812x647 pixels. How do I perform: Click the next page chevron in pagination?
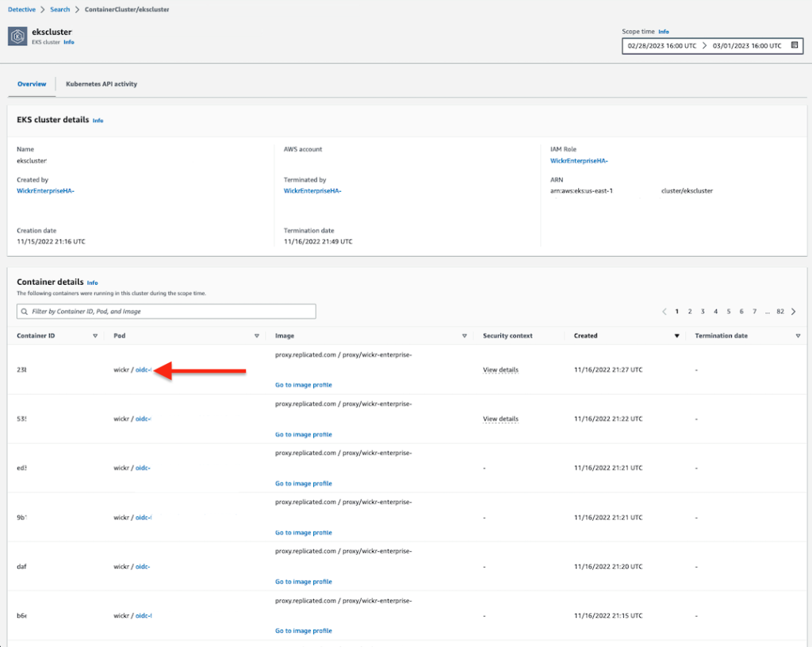coord(793,311)
